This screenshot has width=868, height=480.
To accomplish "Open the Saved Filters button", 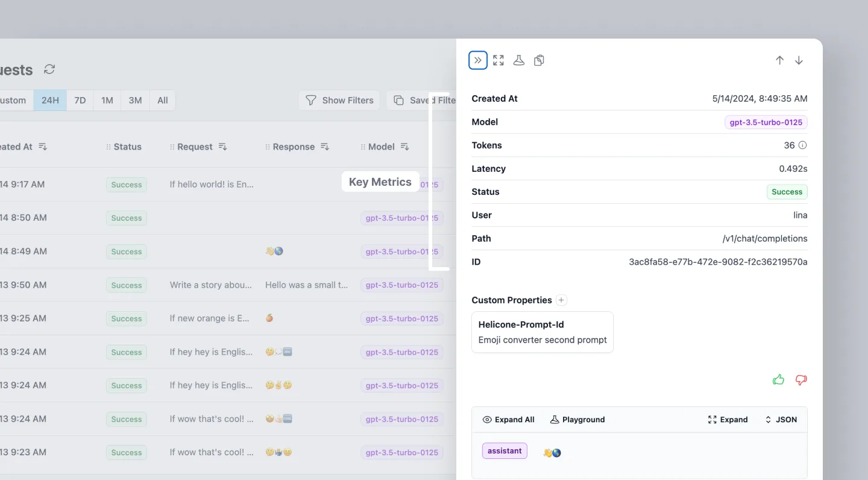I will click(x=421, y=100).
